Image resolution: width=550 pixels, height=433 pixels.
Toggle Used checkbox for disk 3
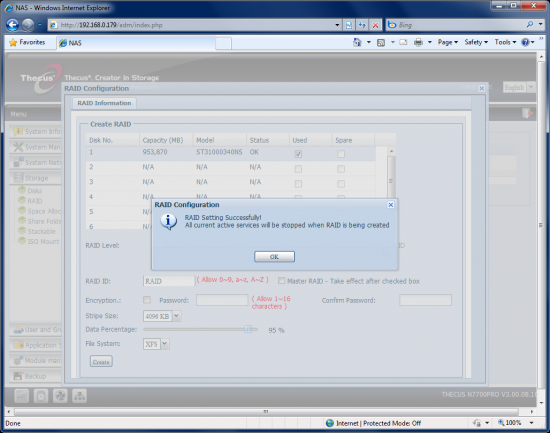pyautogui.click(x=298, y=184)
